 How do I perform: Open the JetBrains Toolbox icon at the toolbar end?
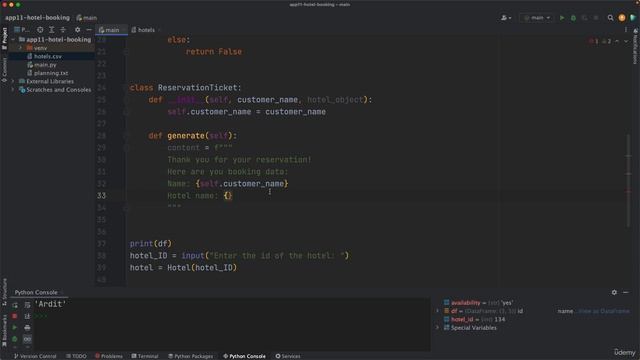[x=633, y=18]
